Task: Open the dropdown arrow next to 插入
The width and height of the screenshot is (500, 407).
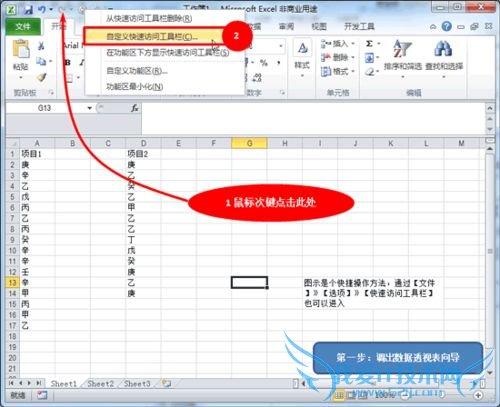Action: [x=353, y=44]
